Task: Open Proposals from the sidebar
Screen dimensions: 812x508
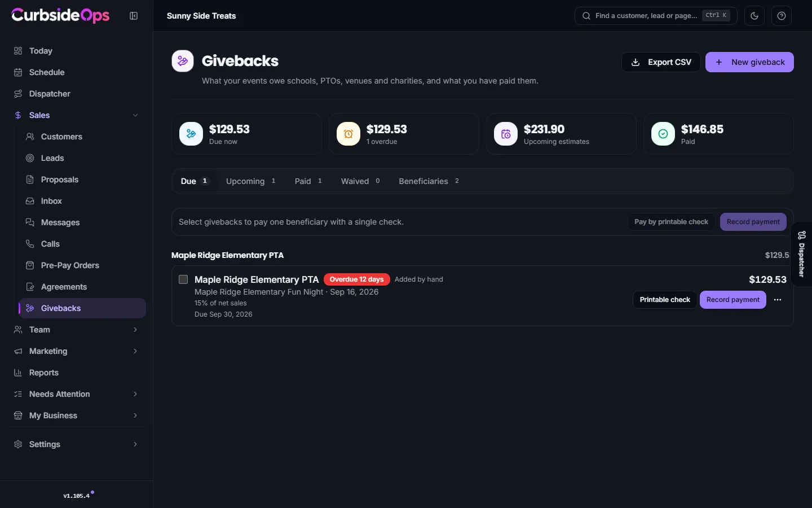Action: (x=82, y=179)
